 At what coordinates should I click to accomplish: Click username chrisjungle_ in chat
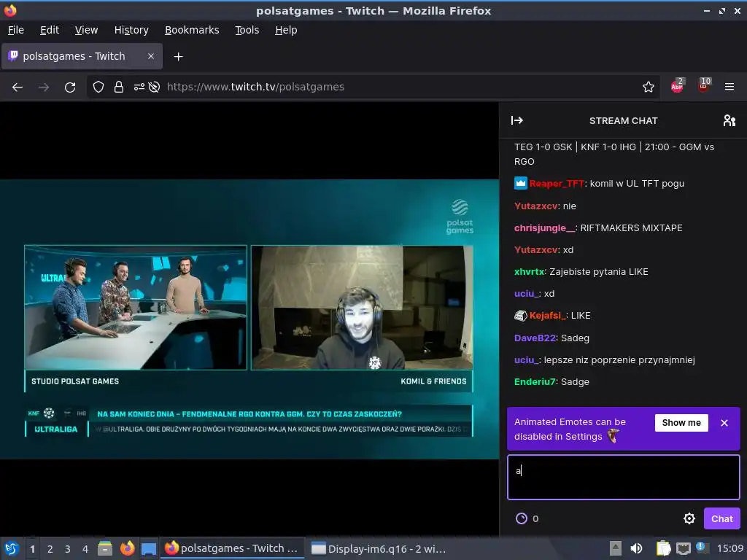tap(544, 228)
